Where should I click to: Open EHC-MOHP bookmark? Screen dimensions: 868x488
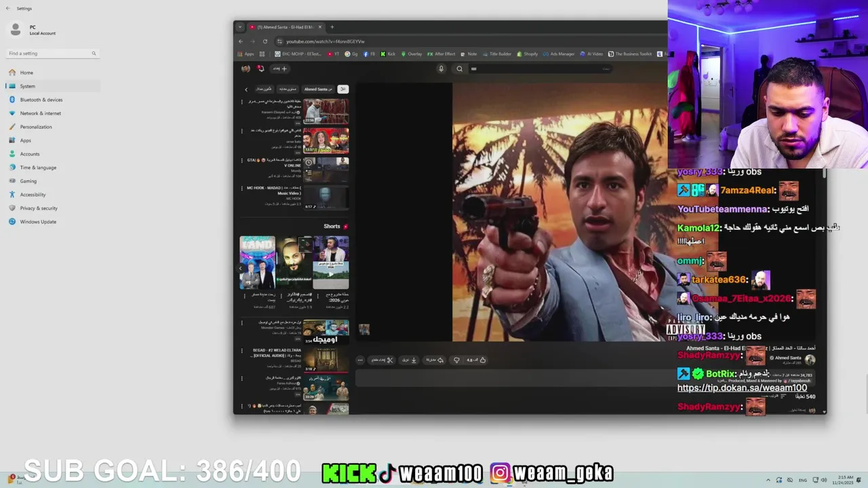[x=298, y=54]
